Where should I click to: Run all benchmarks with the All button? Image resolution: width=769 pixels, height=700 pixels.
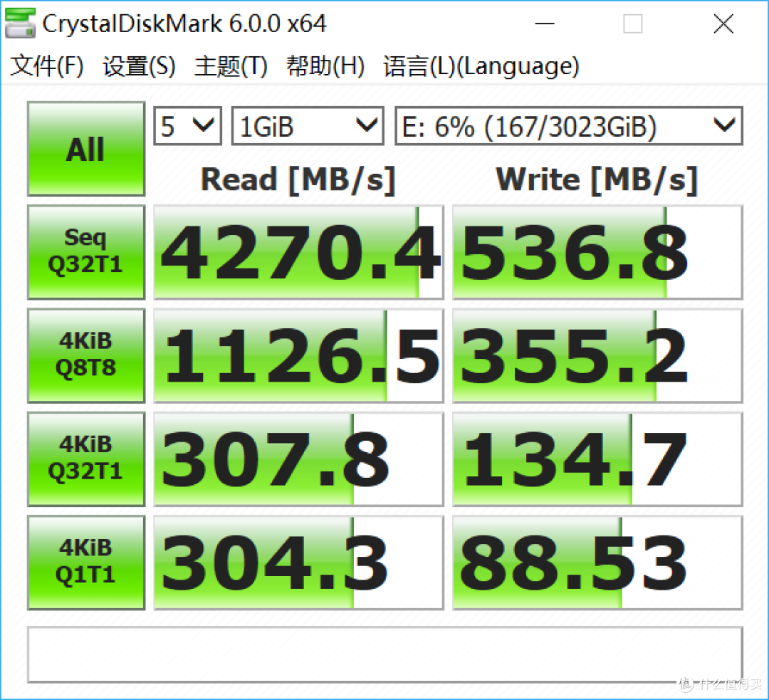point(86,149)
